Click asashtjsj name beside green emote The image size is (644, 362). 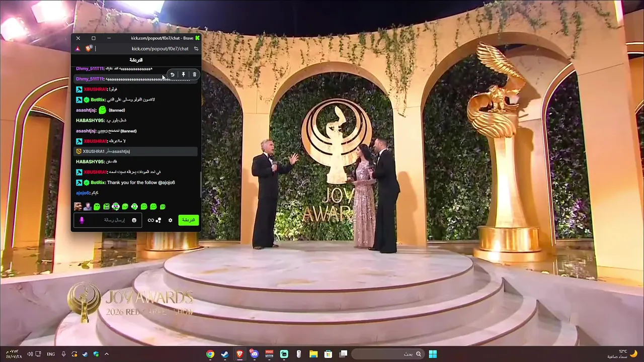point(86,110)
